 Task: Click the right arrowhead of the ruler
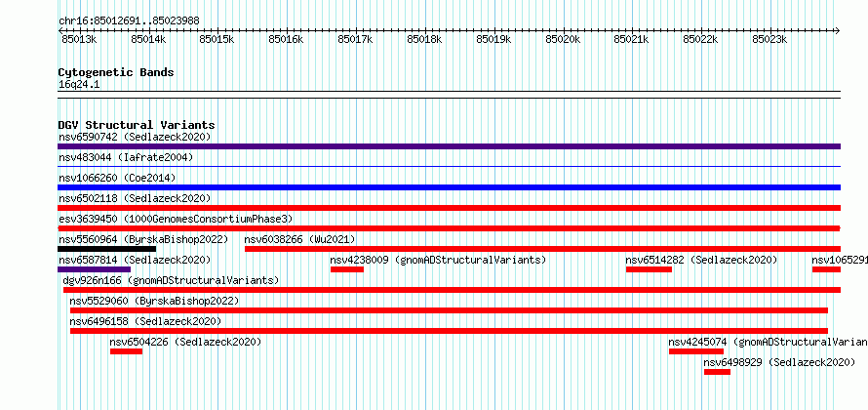coord(838,30)
